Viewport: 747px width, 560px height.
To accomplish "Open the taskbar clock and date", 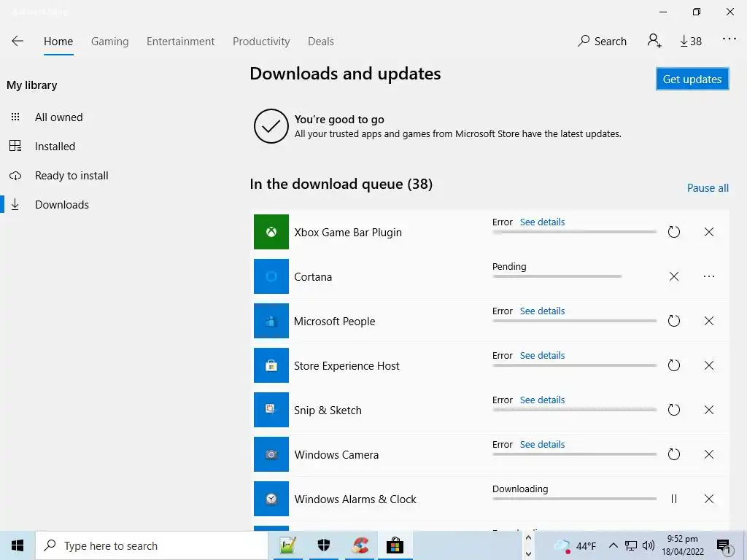I will 683,545.
